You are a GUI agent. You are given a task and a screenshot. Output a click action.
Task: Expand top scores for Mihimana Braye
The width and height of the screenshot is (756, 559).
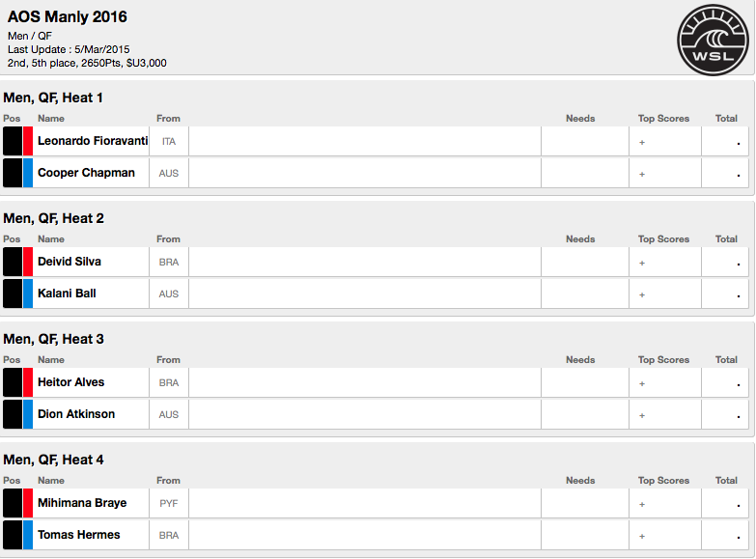pyautogui.click(x=642, y=504)
